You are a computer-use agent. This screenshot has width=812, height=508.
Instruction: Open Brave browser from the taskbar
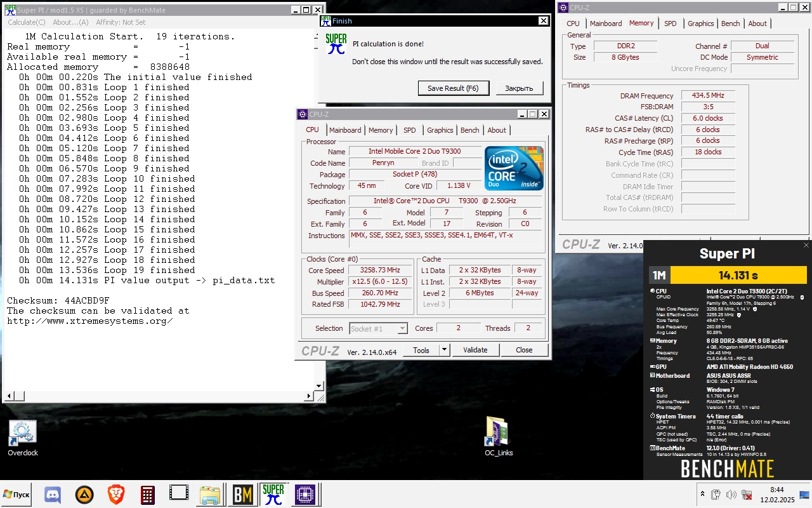click(115, 494)
